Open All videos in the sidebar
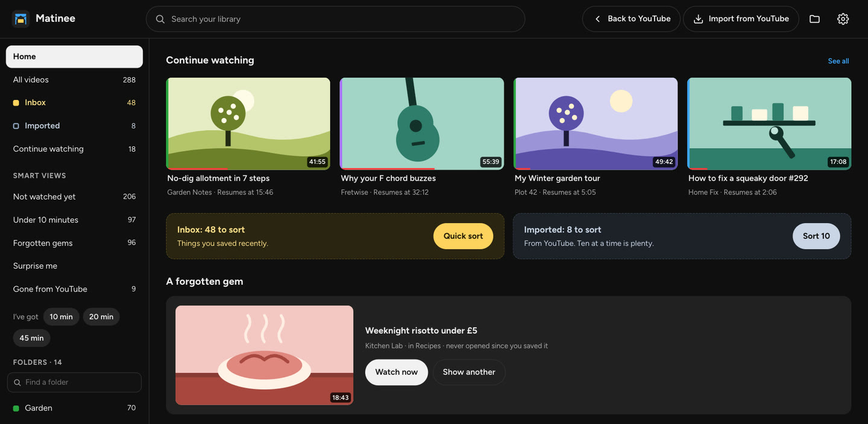Viewport: 868px width, 424px height. (x=74, y=79)
